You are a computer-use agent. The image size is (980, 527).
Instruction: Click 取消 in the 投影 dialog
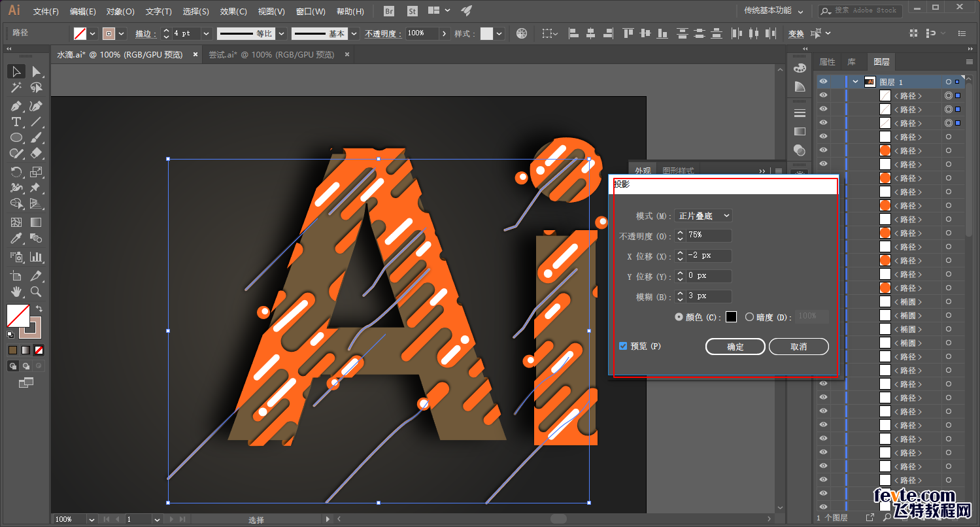coord(799,347)
